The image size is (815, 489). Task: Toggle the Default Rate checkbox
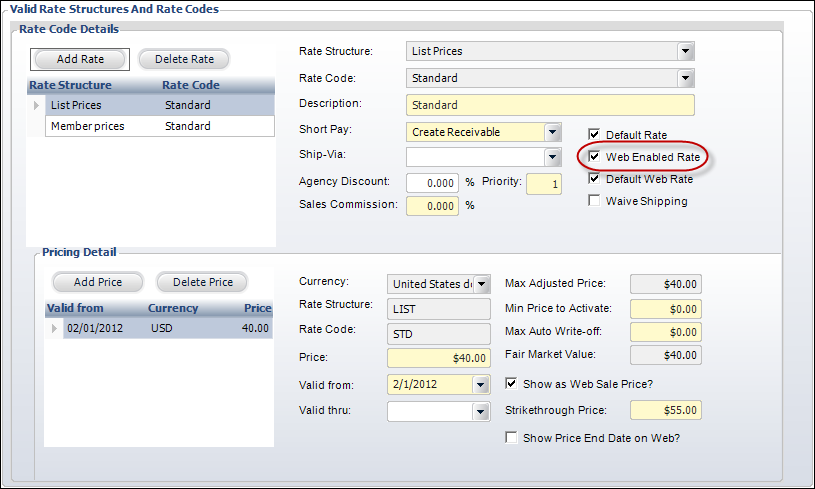[x=594, y=134]
